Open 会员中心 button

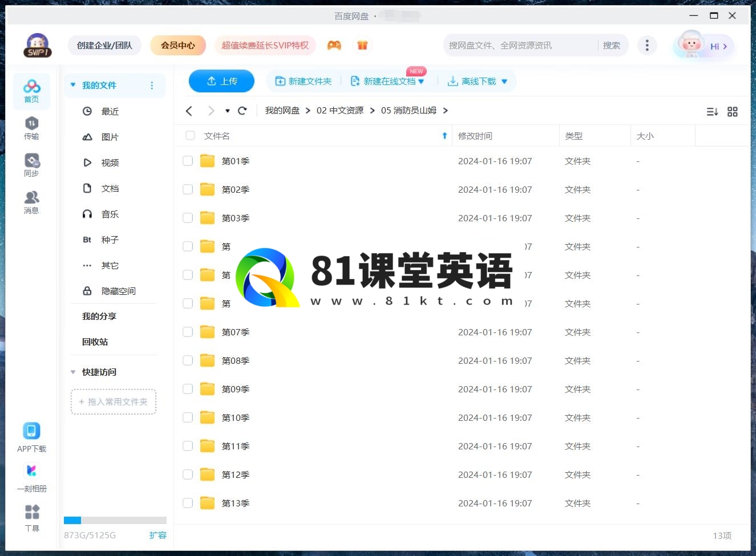[x=178, y=46]
